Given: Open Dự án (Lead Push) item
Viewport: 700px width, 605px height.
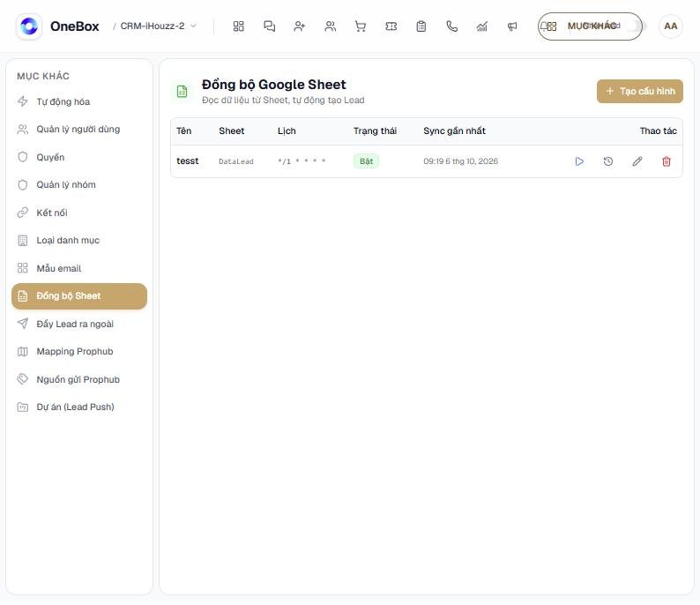Looking at the screenshot, I should click(x=79, y=407).
